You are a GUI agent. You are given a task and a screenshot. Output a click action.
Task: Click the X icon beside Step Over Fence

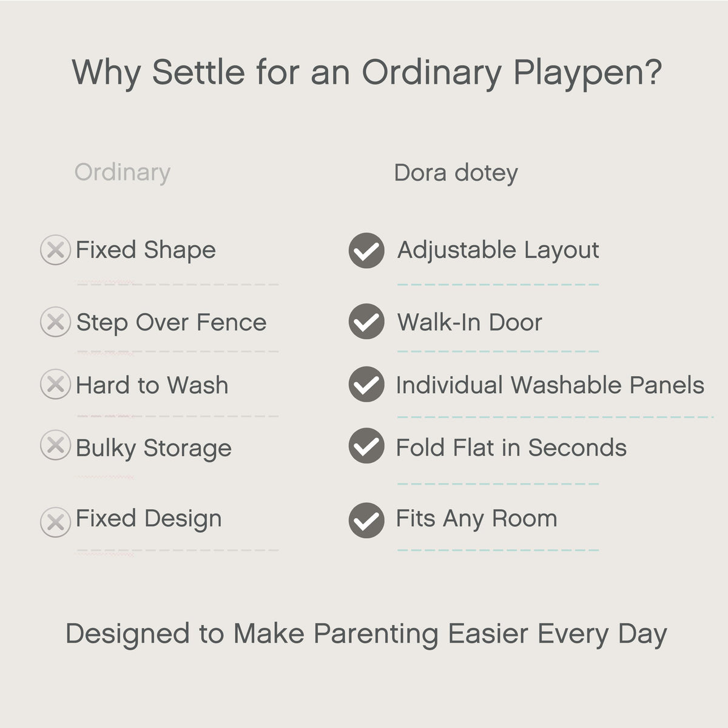coord(55,322)
